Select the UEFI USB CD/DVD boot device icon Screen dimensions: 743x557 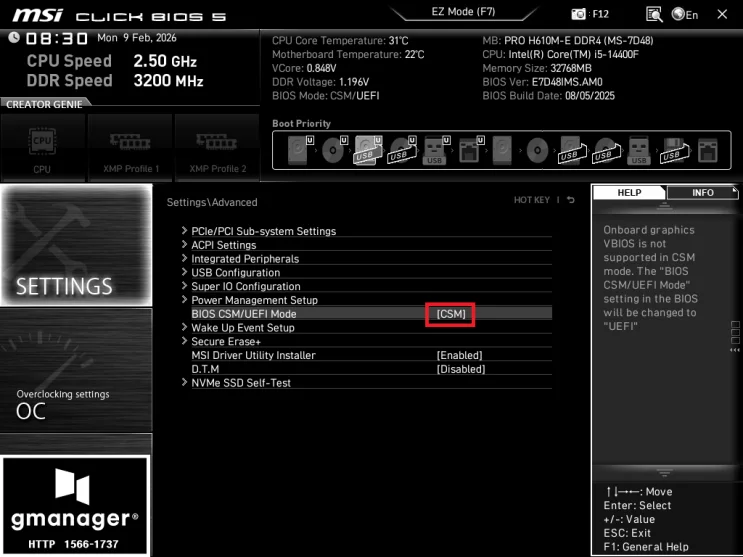pyautogui.click(x=402, y=150)
